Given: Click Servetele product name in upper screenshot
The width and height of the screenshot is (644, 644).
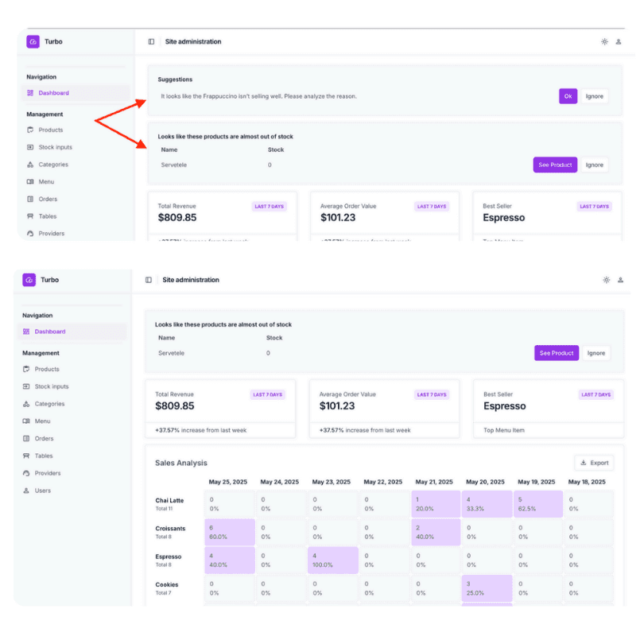Looking at the screenshot, I should tap(174, 165).
